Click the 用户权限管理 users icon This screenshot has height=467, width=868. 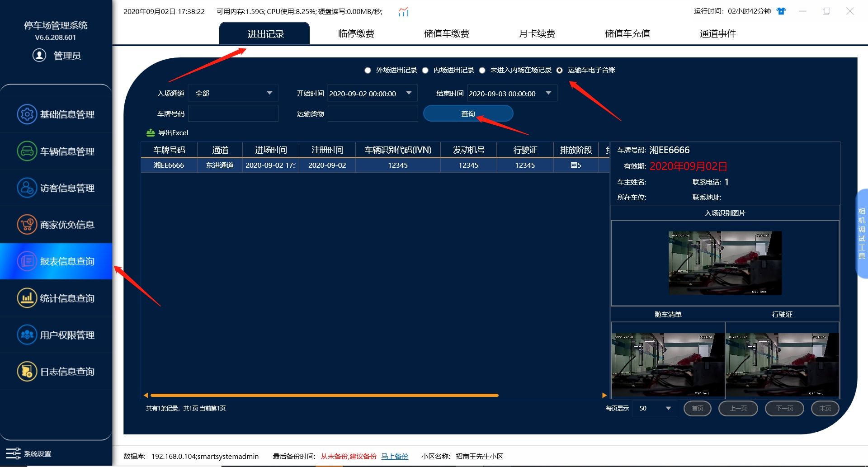click(x=27, y=335)
